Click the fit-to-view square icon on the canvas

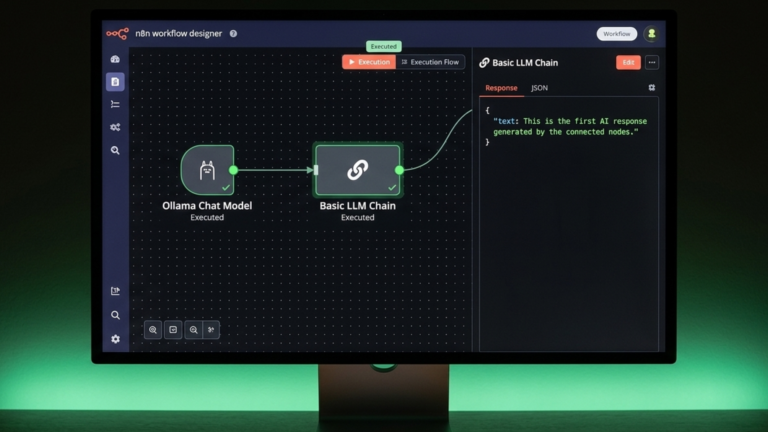[173, 330]
